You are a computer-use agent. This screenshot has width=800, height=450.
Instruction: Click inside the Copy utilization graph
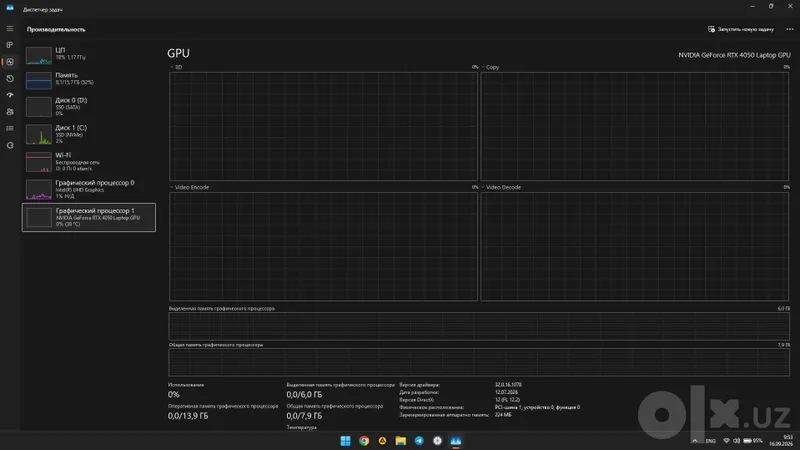coord(635,126)
